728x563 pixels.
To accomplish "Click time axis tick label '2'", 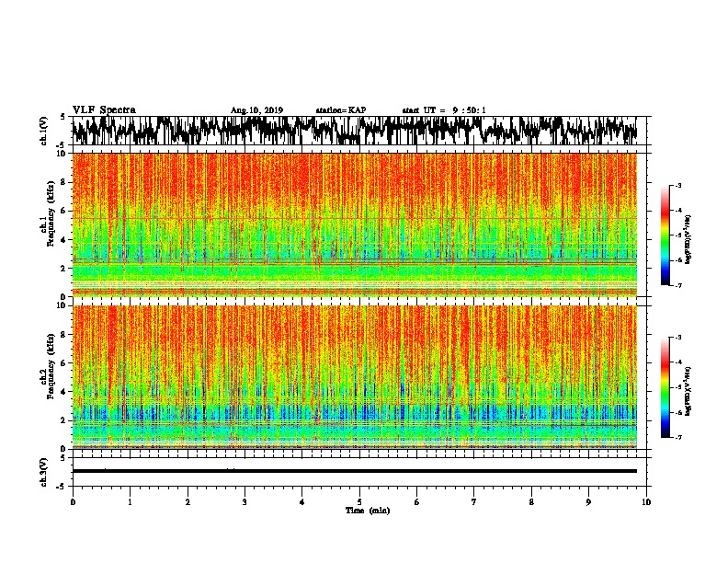I will (188, 502).
